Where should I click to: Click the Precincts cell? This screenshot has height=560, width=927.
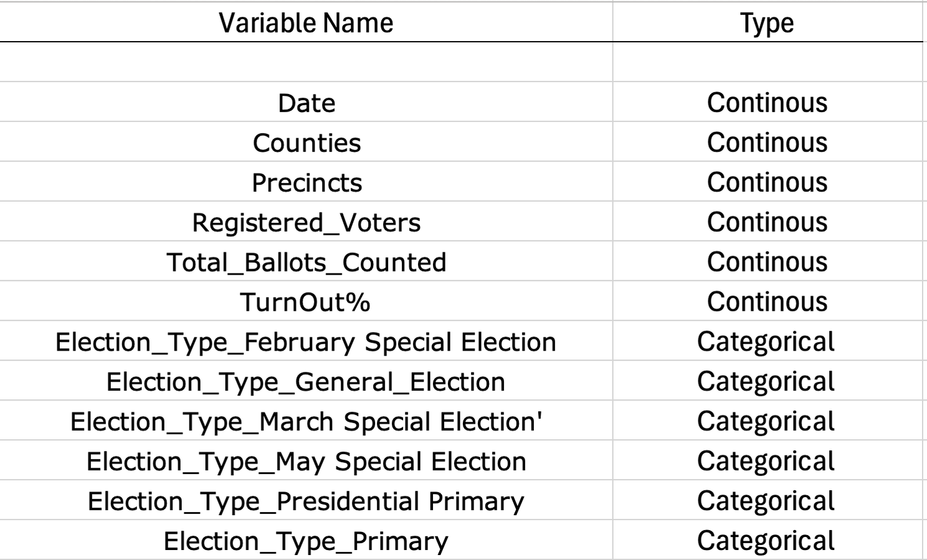306,183
